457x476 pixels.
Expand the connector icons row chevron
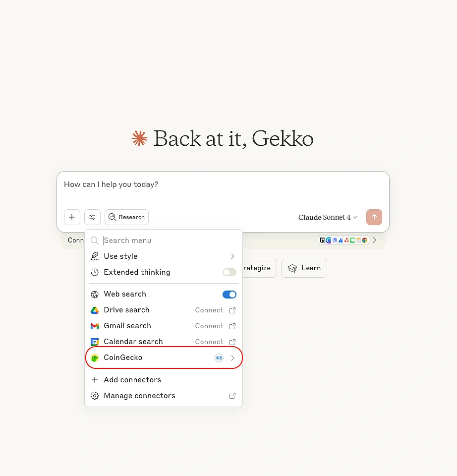point(374,240)
